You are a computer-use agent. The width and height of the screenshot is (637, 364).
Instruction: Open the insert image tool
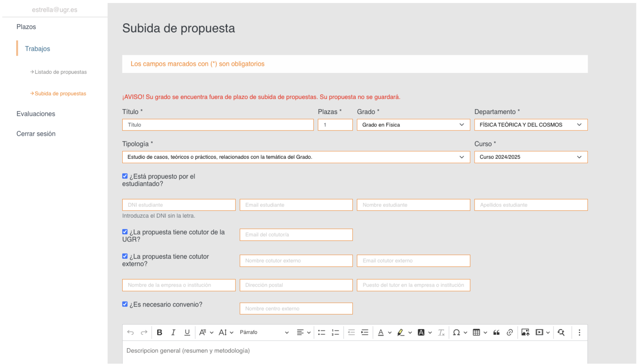click(x=525, y=332)
